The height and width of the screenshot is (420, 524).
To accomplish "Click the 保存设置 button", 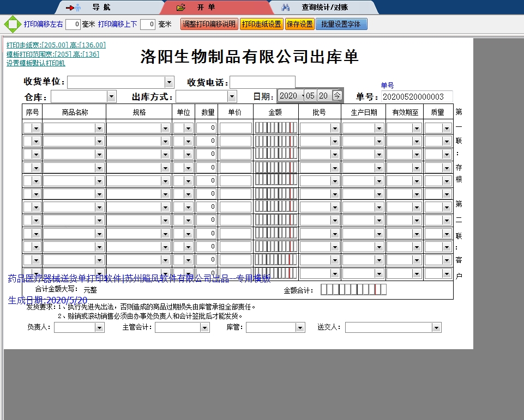I will tap(299, 25).
